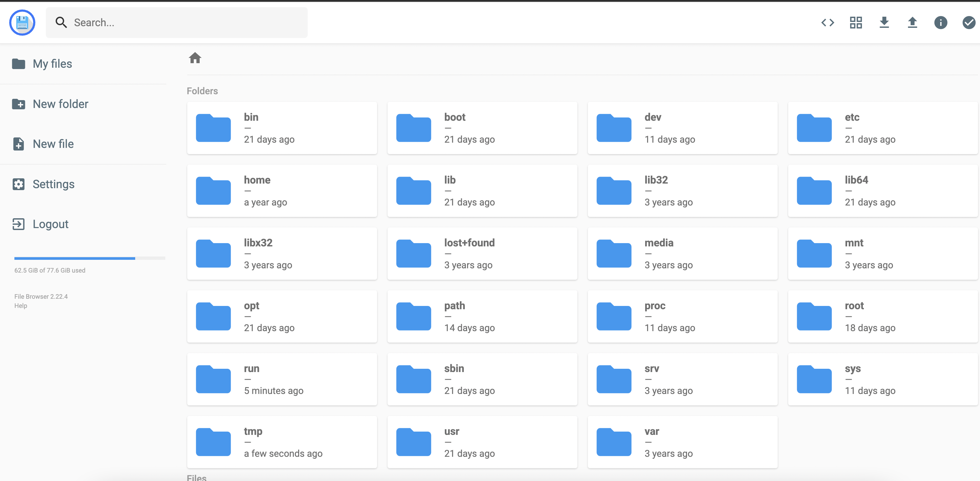Click the File Browser floppy disk logo

(22, 23)
